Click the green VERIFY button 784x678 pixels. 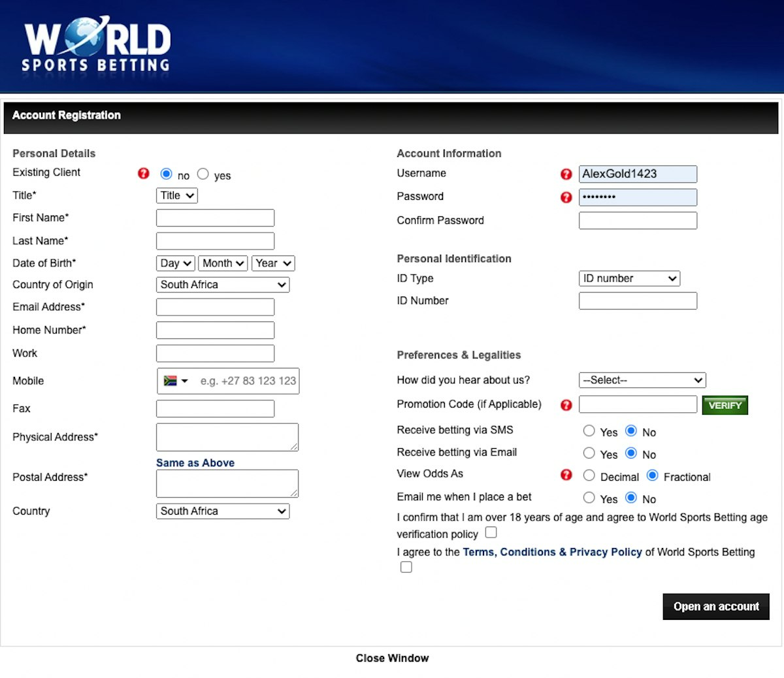[725, 405]
